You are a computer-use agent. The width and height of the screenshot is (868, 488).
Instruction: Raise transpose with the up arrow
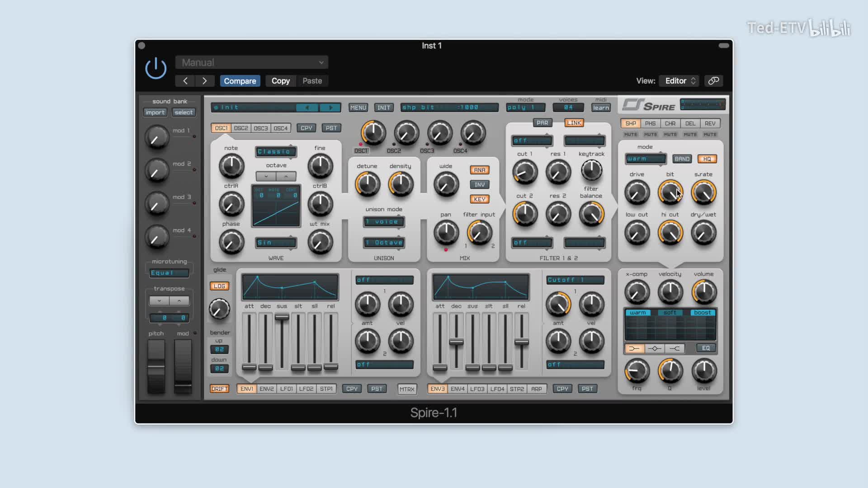[x=179, y=301]
